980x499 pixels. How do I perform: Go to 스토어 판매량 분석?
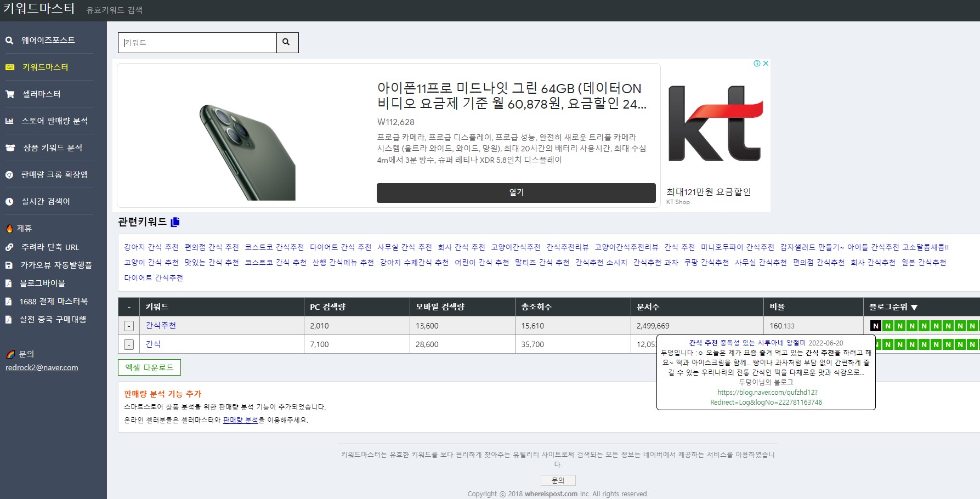(x=54, y=121)
